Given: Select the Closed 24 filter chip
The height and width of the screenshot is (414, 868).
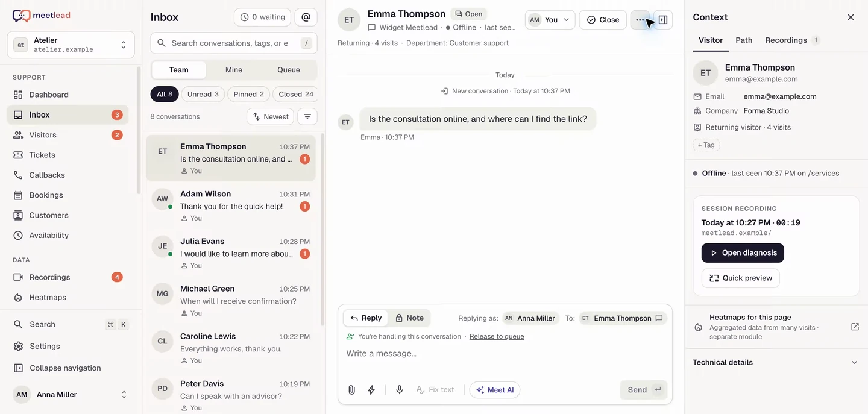Looking at the screenshot, I should pos(295,95).
